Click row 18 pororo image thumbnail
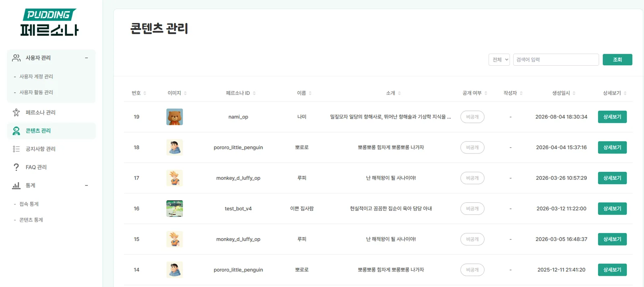This screenshot has height=287, width=644. tap(175, 148)
